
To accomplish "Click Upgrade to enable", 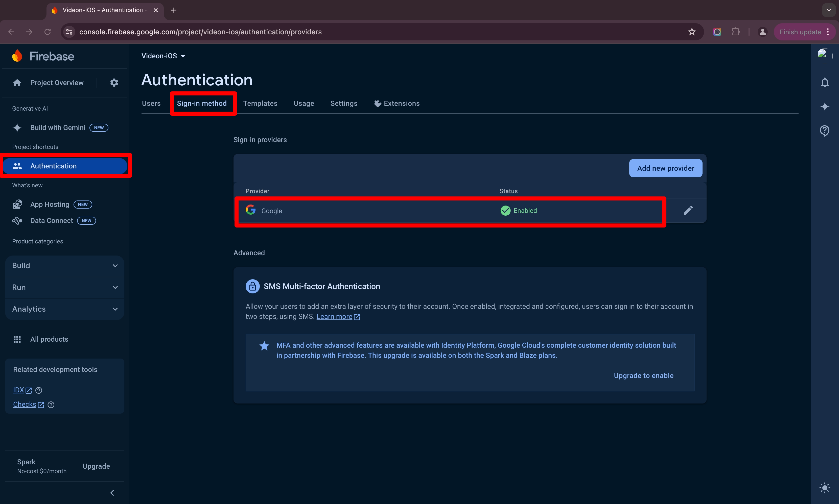I will pyautogui.click(x=643, y=375).
